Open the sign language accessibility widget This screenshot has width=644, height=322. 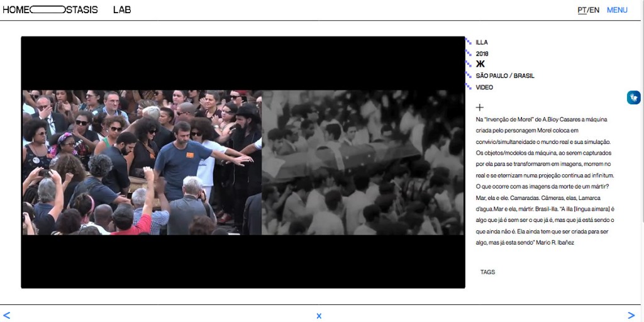[x=633, y=97]
